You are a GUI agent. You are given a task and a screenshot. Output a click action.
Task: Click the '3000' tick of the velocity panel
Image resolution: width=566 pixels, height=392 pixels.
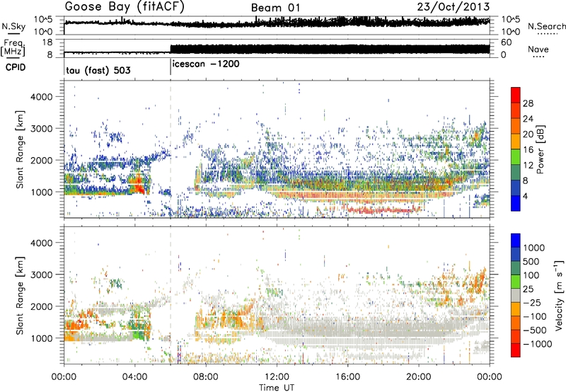point(42,275)
